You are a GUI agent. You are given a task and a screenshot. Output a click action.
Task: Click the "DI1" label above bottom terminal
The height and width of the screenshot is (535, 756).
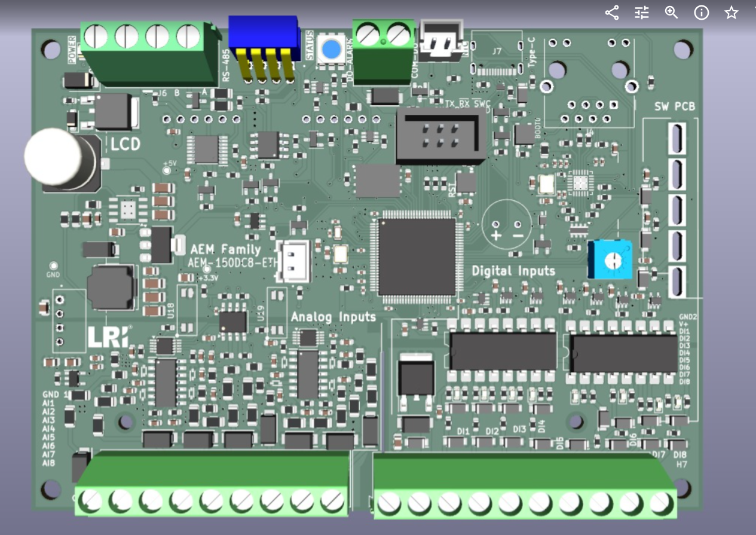[x=463, y=431]
